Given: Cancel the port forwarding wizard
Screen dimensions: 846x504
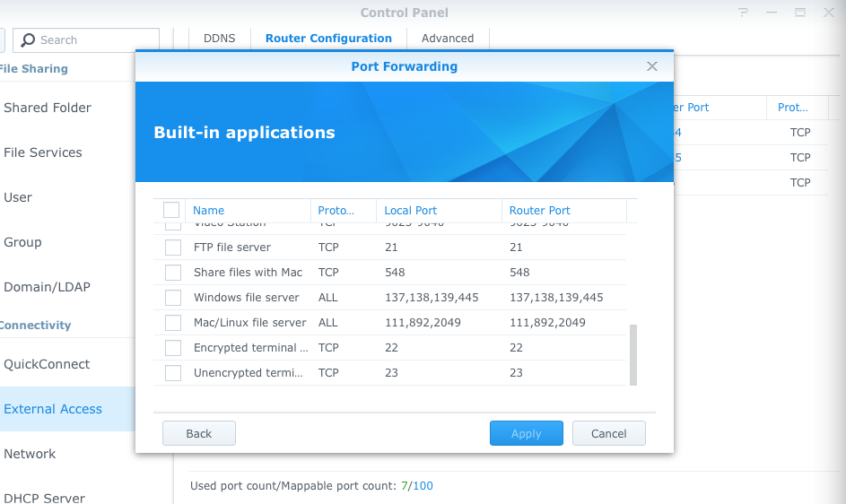Looking at the screenshot, I should 608,434.
